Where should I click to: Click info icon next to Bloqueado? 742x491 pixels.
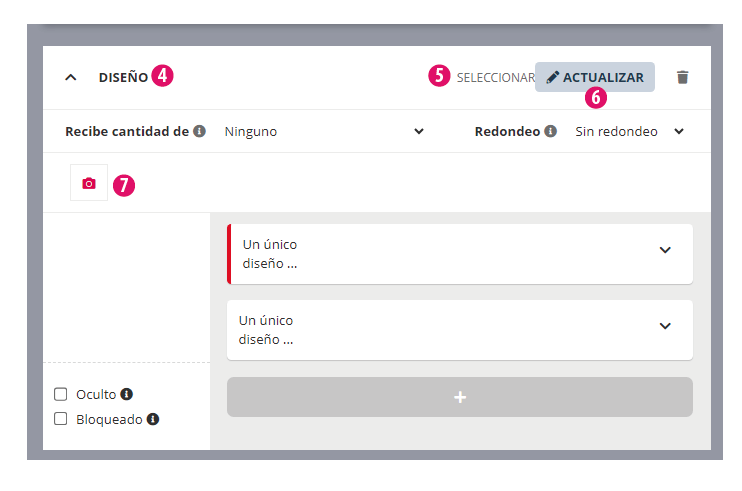coord(153,419)
